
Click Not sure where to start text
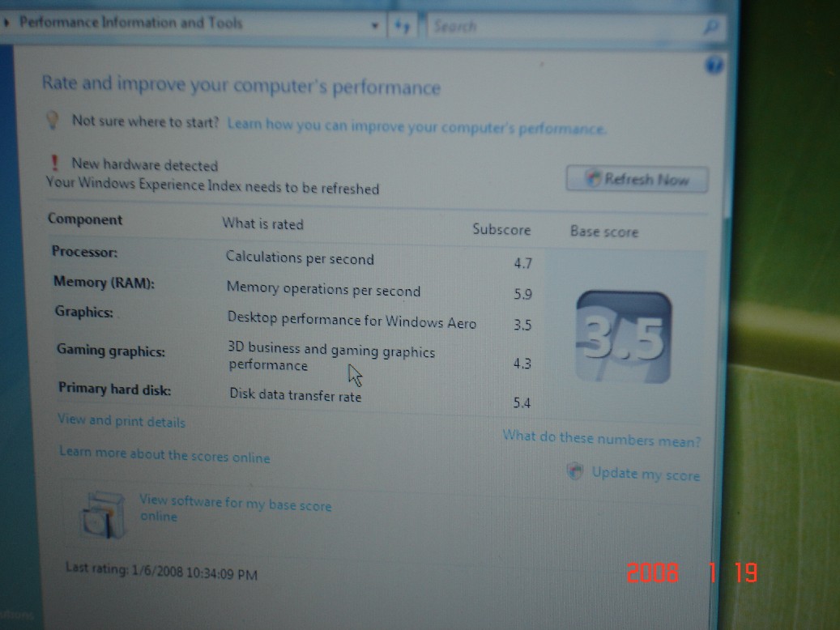[x=145, y=121]
